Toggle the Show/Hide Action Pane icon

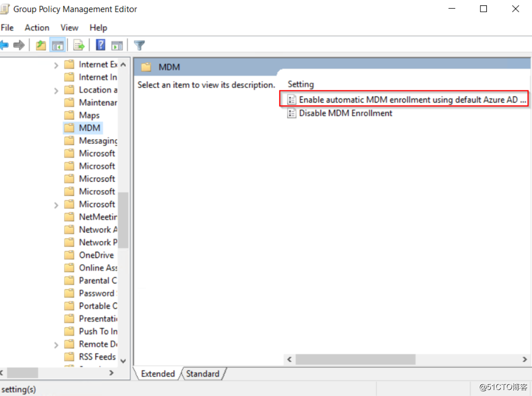pyautogui.click(x=117, y=45)
